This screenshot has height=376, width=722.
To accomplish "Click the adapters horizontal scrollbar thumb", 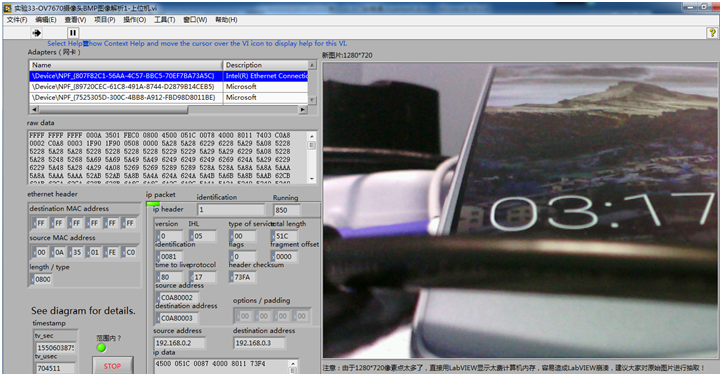I will [113, 110].
